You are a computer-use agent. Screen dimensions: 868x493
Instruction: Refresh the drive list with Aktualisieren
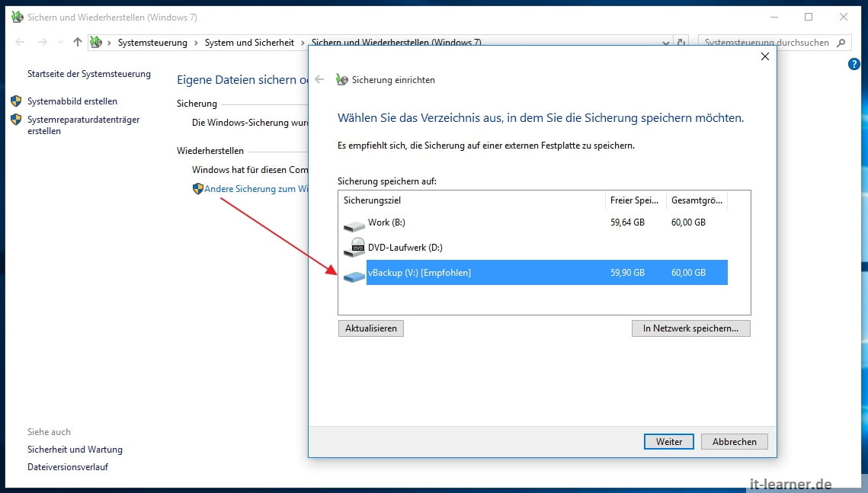[x=370, y=328]
